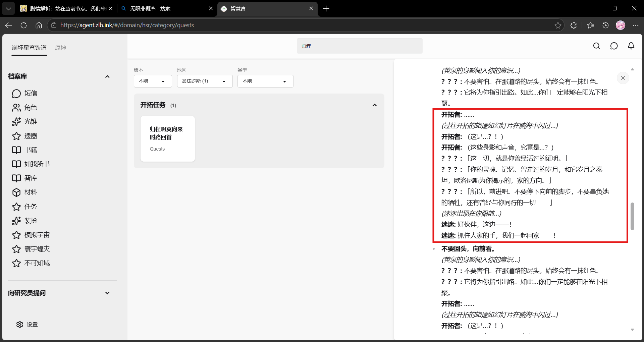The height and width of the screenshot is (342, 644).
Task: Open the 模拟宇宙 star icon
Action: pos(16,235)
